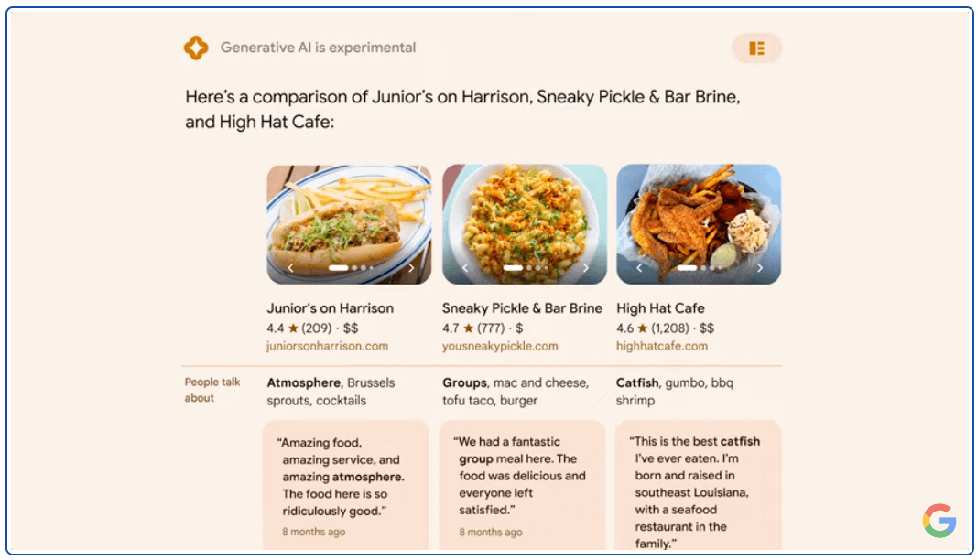Click the Google logo
This screenshot has height=560, width=977.
939,521
